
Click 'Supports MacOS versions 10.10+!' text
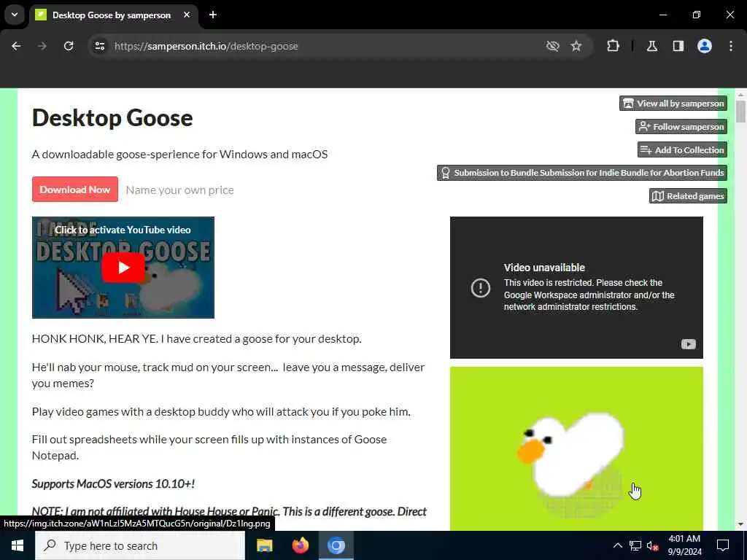113,484
